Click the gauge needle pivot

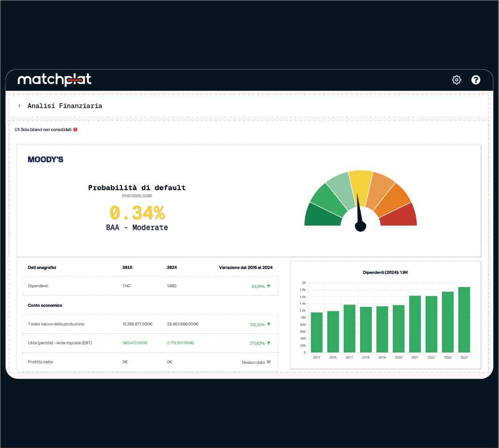361,226
